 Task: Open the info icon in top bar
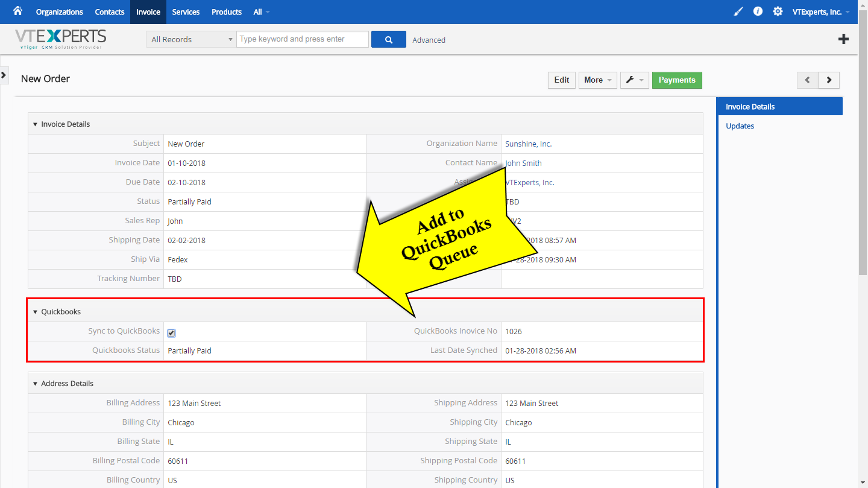(758, 11)
